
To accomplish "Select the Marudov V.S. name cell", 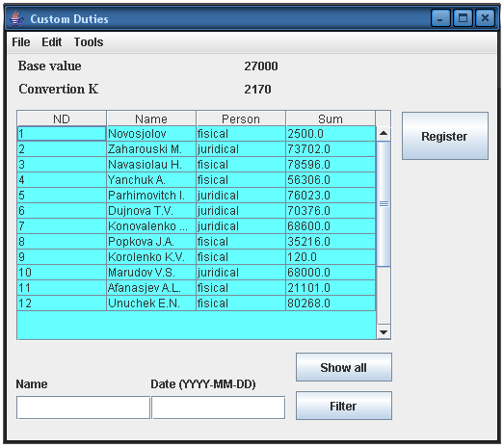I will tap(151, 273).
